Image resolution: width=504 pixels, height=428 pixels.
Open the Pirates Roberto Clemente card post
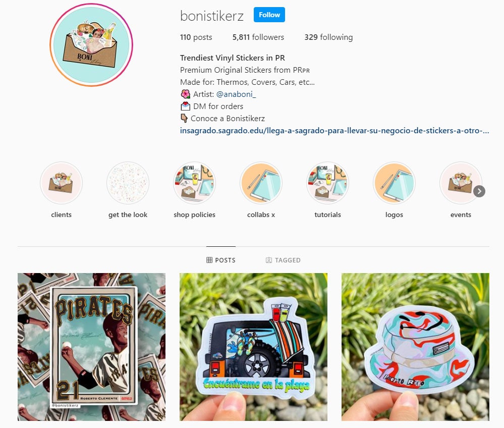coord(92,347)
